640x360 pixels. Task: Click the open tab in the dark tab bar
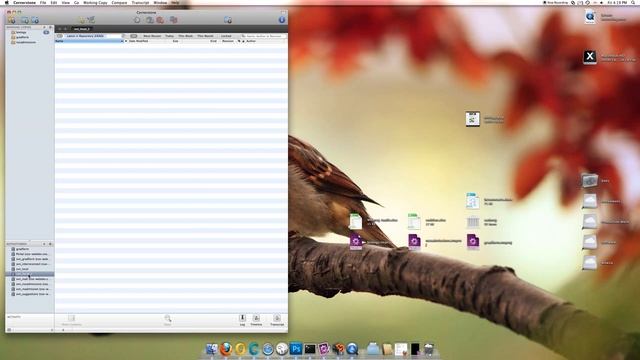tap(82, 29)
